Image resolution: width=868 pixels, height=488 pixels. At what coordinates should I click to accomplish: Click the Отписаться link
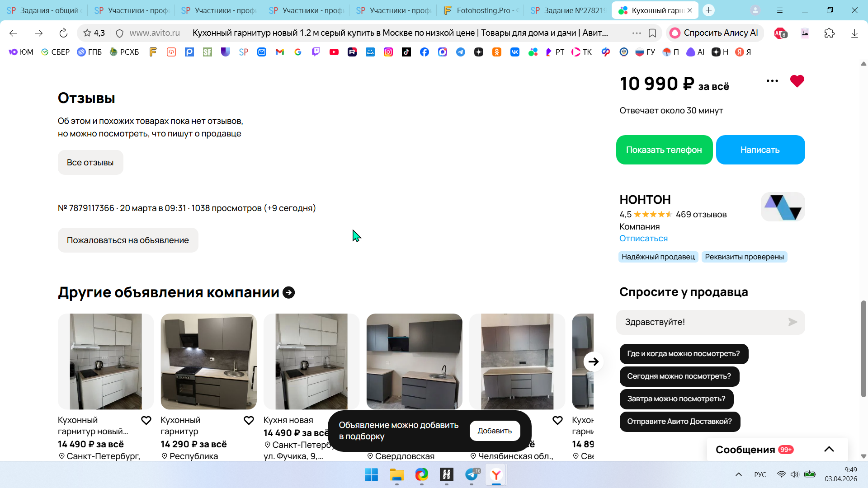pyautogui.click(x=643, y=239)
